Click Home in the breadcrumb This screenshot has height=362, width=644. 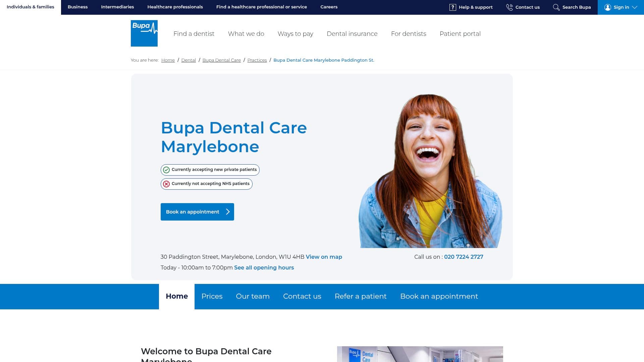click(x=168, y=60)
